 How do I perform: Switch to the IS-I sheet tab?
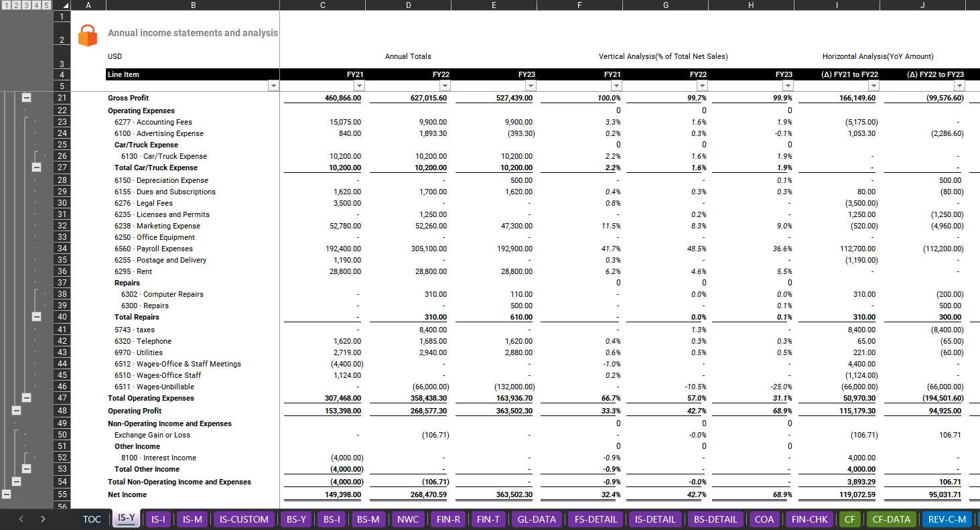tap(159, 519)
